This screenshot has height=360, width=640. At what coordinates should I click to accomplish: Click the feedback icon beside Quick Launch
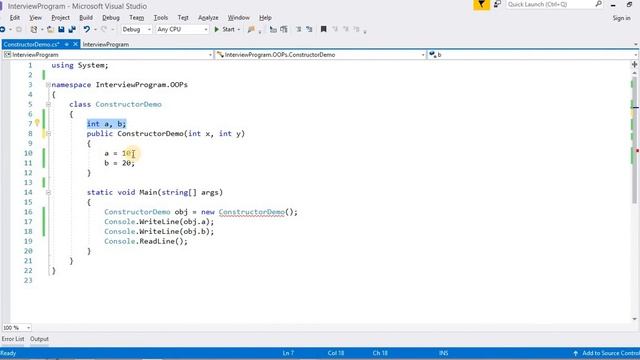point(497,4)
